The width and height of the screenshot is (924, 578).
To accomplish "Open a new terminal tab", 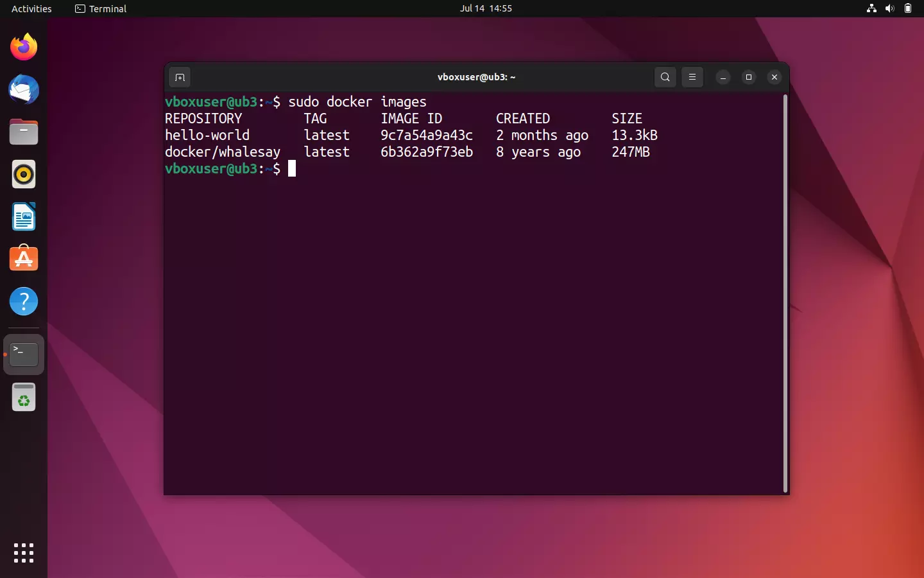I will 180,77.
